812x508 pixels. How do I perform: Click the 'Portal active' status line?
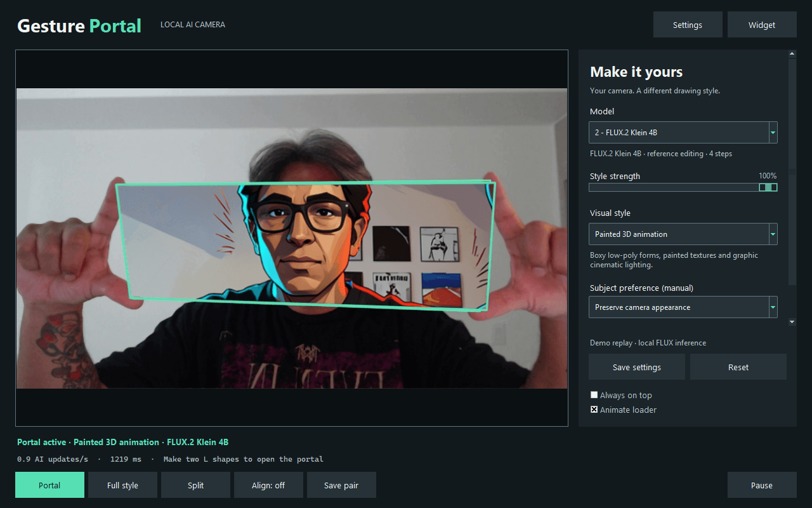pos(122,442)
